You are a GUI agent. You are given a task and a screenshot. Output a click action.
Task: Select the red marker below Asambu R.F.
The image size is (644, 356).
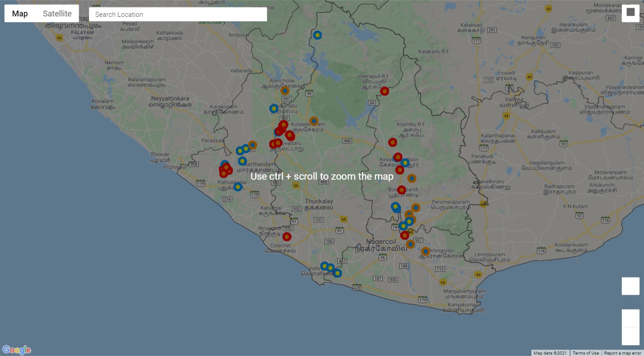pyautogui.click(x=393, y=142)
